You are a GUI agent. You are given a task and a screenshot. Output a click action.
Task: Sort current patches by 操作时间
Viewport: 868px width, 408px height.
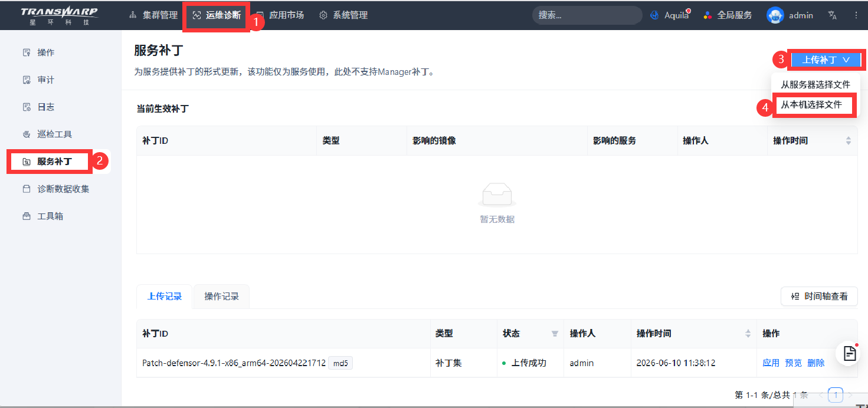coord(849,140)
